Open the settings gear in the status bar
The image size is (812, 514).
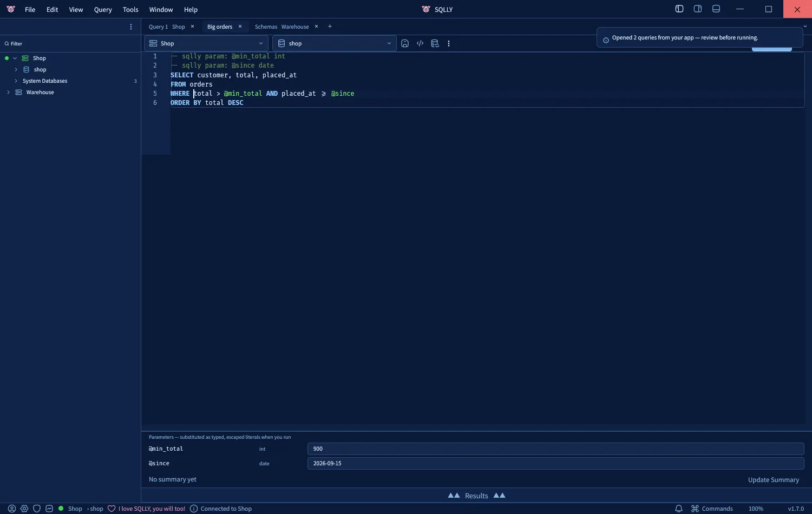coord(24,509)
